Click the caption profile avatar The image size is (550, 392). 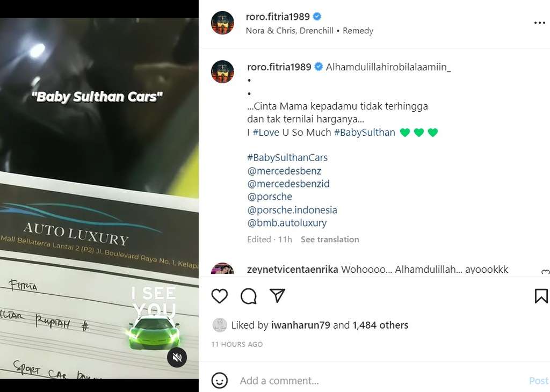coord(222,71)
